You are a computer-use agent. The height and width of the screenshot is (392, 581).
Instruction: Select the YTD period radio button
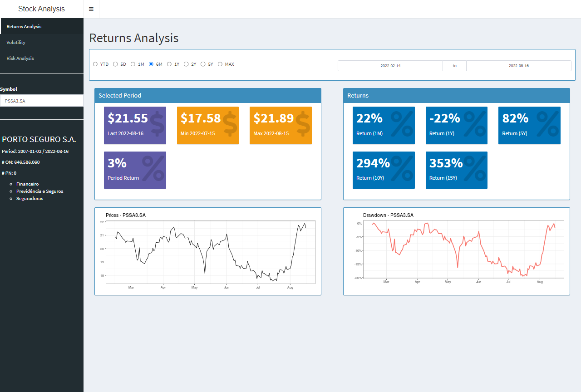[95, 64]
